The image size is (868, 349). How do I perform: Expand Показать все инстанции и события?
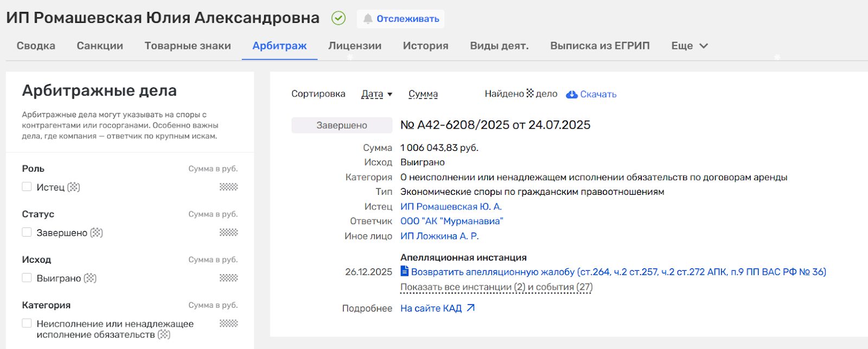pos(496,287)
